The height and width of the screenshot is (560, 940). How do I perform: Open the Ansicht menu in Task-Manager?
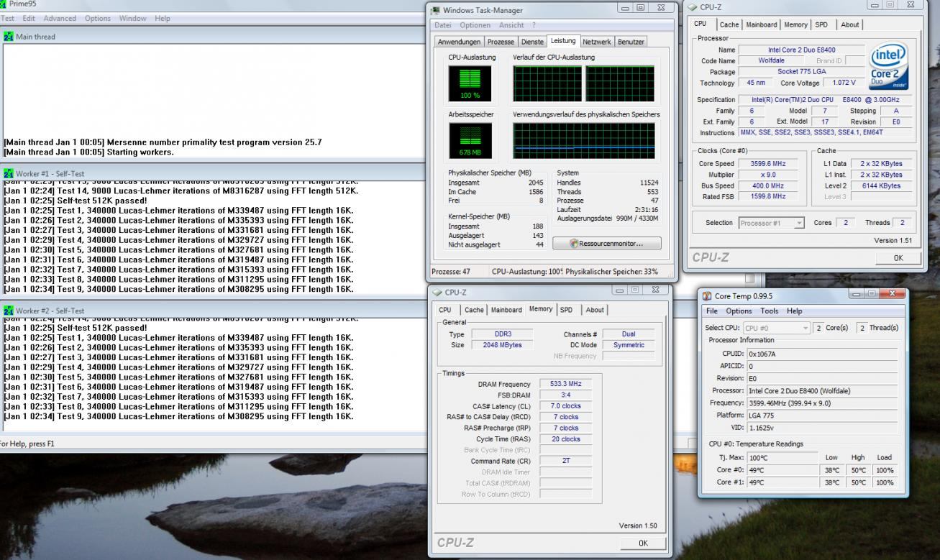tap(511, 25)
